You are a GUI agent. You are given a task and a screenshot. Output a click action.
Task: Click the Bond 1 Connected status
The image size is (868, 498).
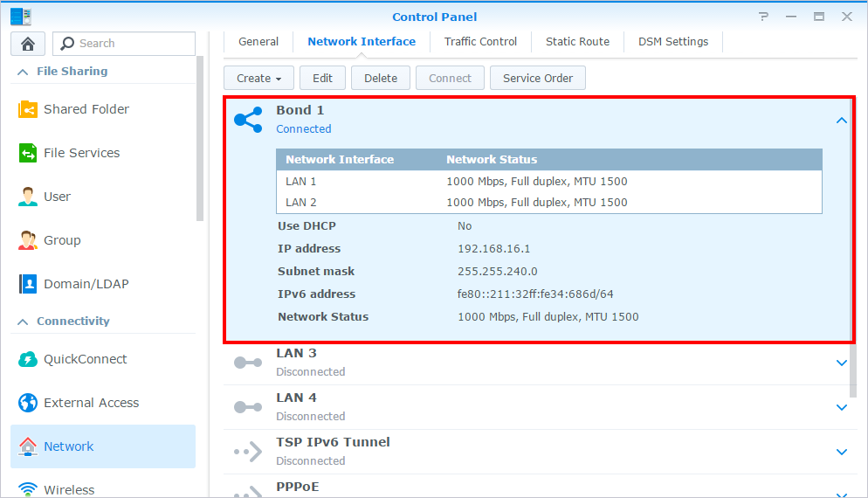click(x=304, y=129)
